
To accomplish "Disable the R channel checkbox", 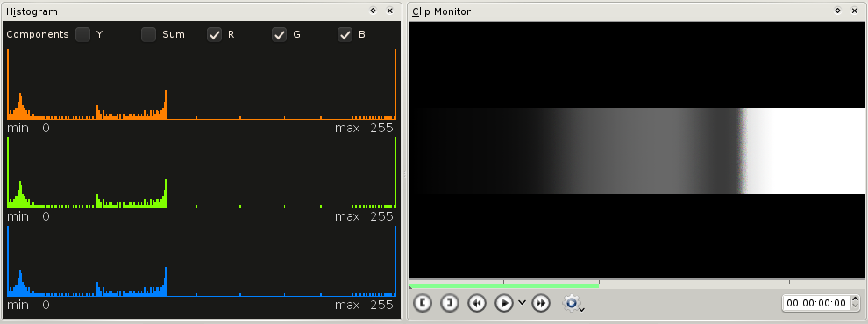I will click(214, 34).
